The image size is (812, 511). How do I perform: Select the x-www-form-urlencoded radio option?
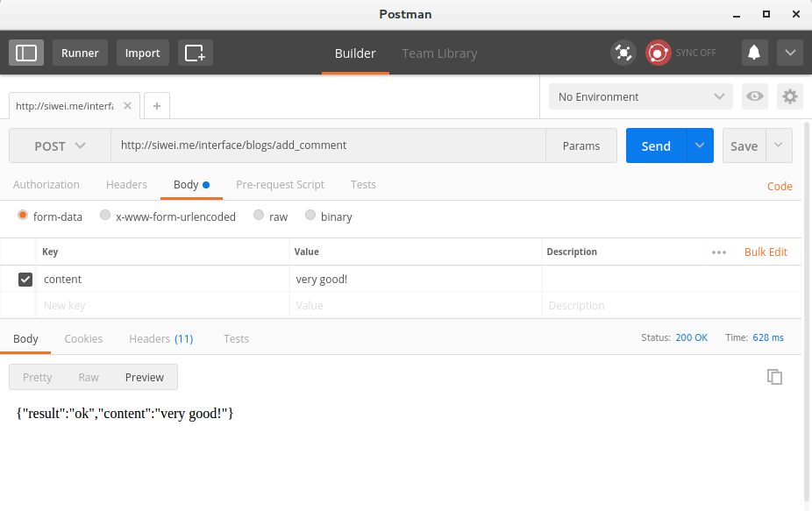coord(105,216)
